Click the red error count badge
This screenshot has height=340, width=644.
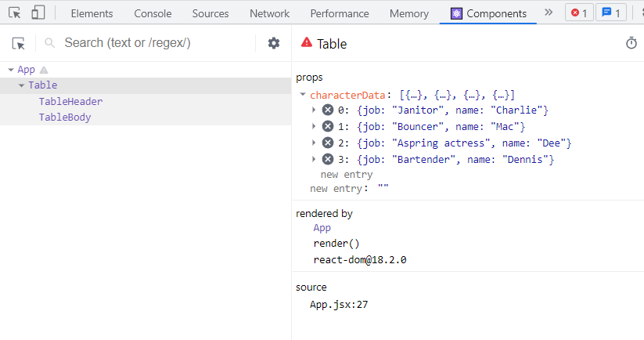tap(578, 13)
